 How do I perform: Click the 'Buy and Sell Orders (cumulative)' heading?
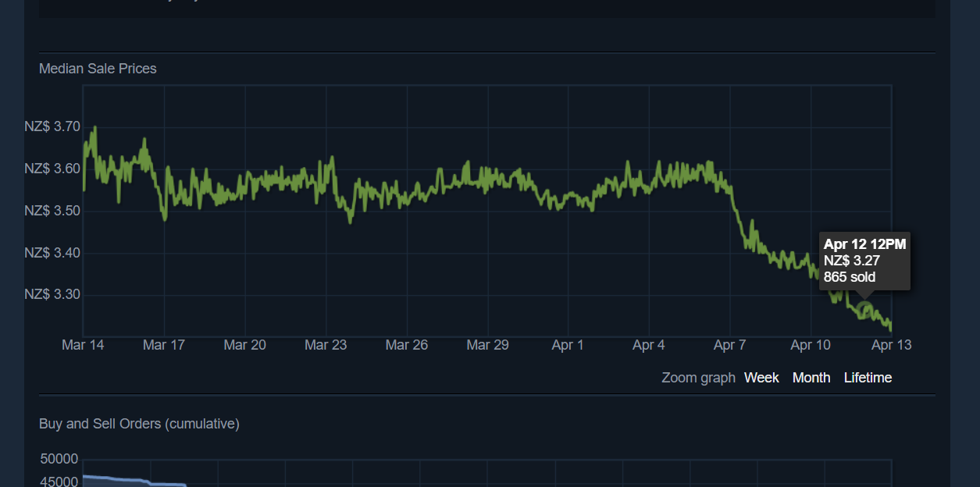pyautogui.click(x=139, y=424)
